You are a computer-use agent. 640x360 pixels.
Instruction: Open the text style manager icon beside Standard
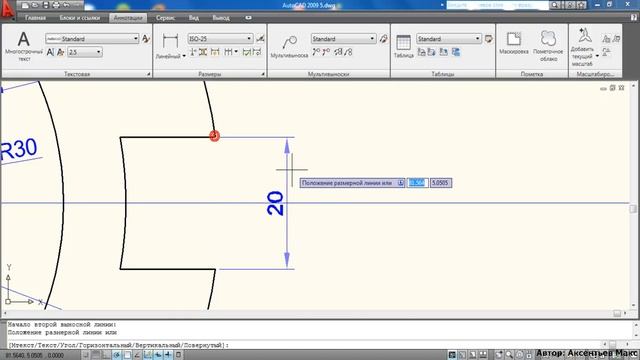click(146, 39)
